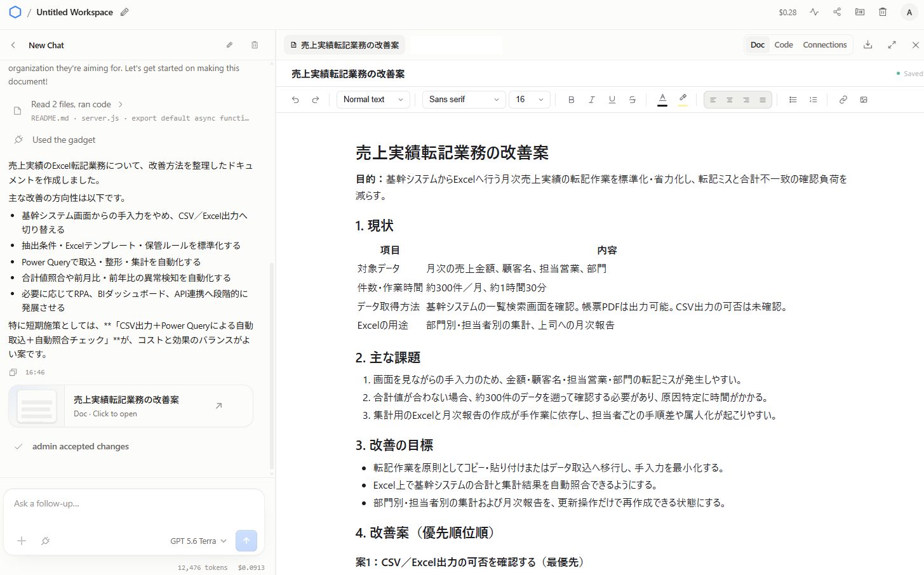Insert an image into document
This screenshot has width=924, height=575.
pyautogui.click(x=864, y=100)
